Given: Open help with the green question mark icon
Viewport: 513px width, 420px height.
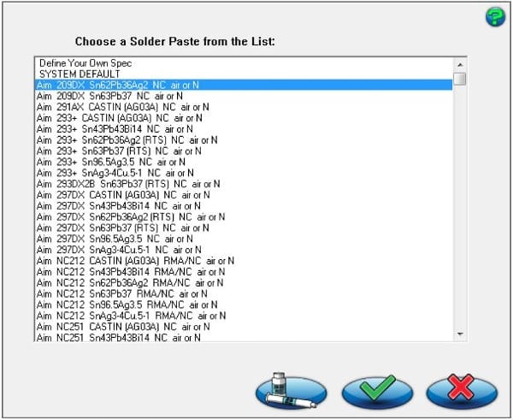Looking at the screenshot, I should tap(495, 17).
